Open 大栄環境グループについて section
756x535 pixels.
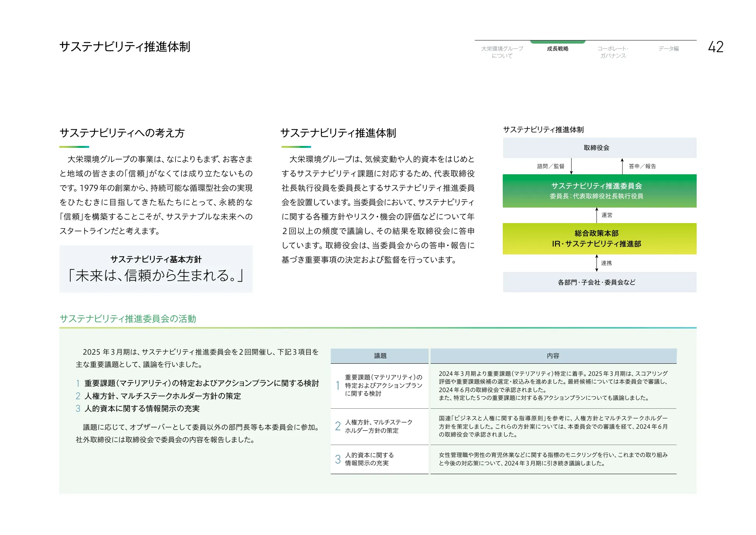[x=502, y=52]
